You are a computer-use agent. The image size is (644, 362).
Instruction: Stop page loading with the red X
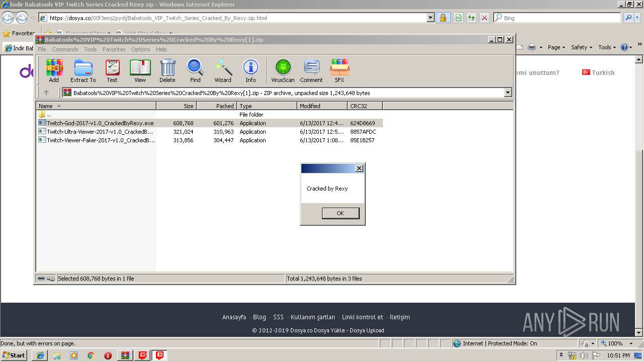pyautogui.click(x=485, y=18)
